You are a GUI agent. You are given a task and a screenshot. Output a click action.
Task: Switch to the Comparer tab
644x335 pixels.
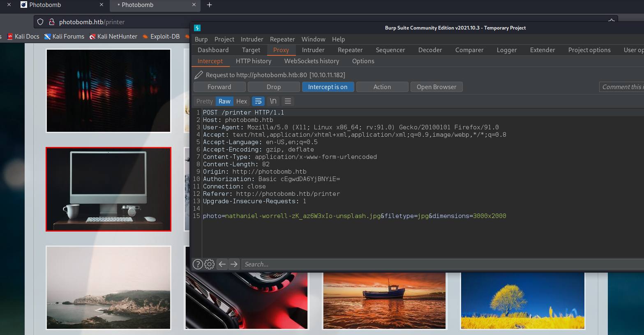point(469,50)
